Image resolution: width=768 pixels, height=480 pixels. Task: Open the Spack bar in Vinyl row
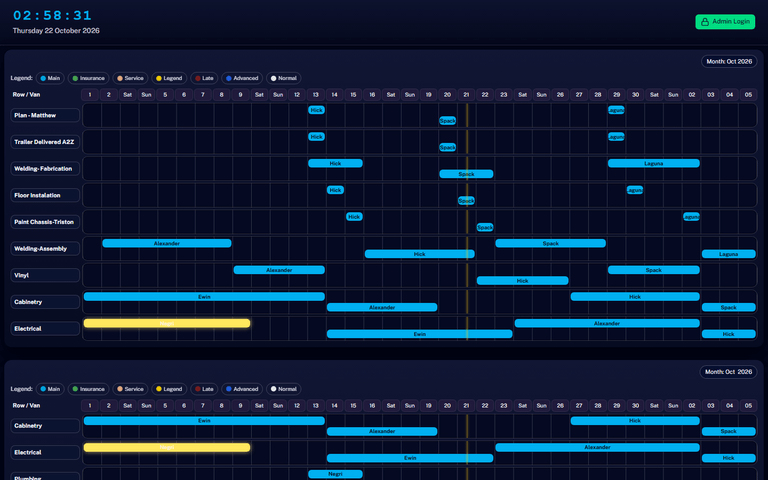654,270
